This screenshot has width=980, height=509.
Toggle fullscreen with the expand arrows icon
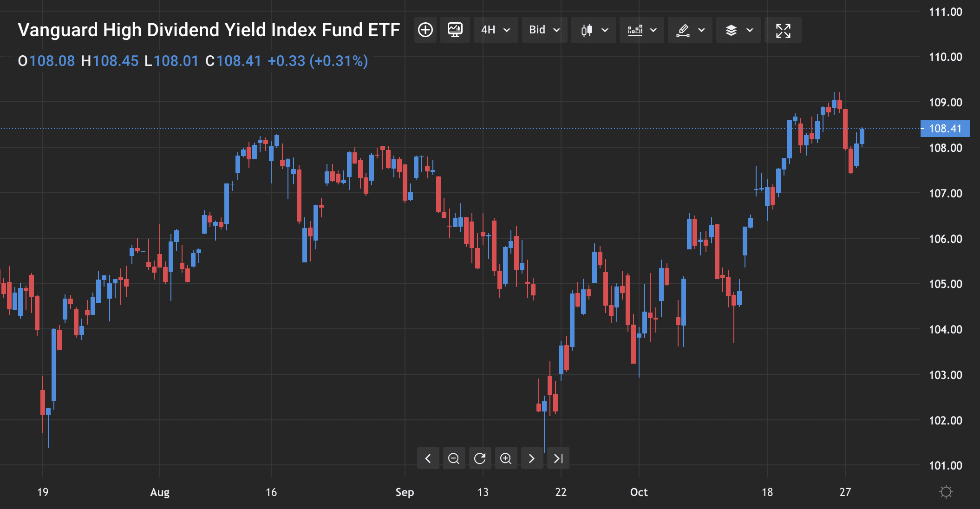pos(783,30)
